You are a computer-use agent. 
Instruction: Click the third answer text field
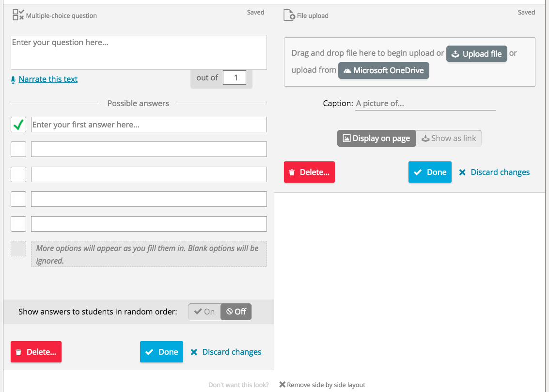point(149,174)
